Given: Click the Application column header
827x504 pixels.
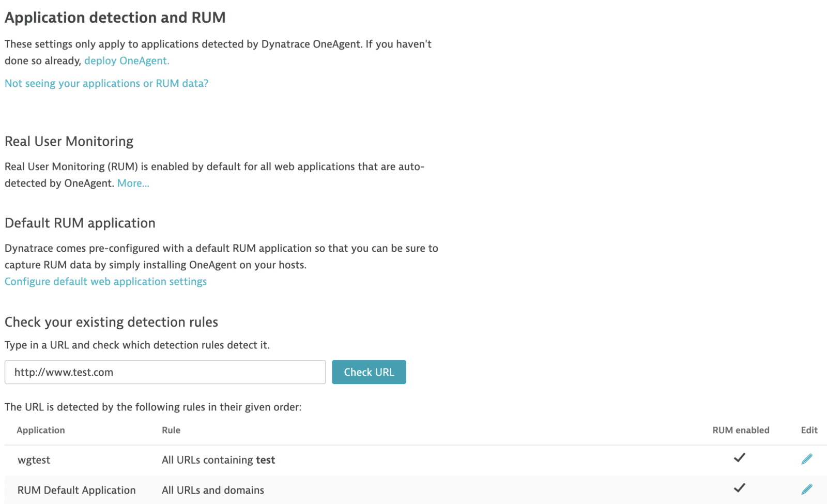Looking at the screenshot, I should pos(41,430).
